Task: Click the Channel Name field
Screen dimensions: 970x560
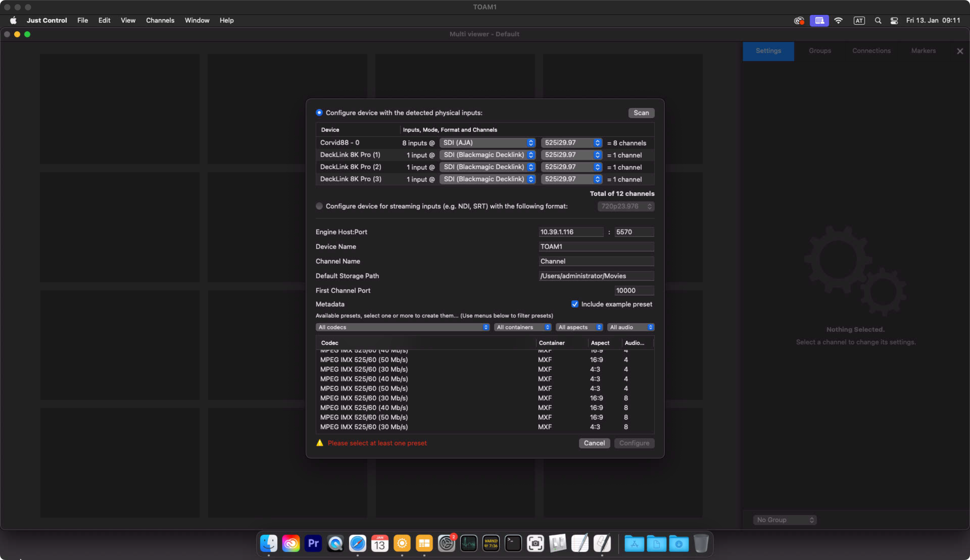Action: 596,261
